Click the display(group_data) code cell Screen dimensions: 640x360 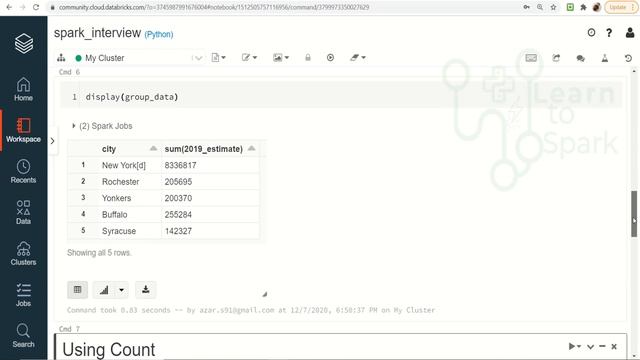coord(342,97)
